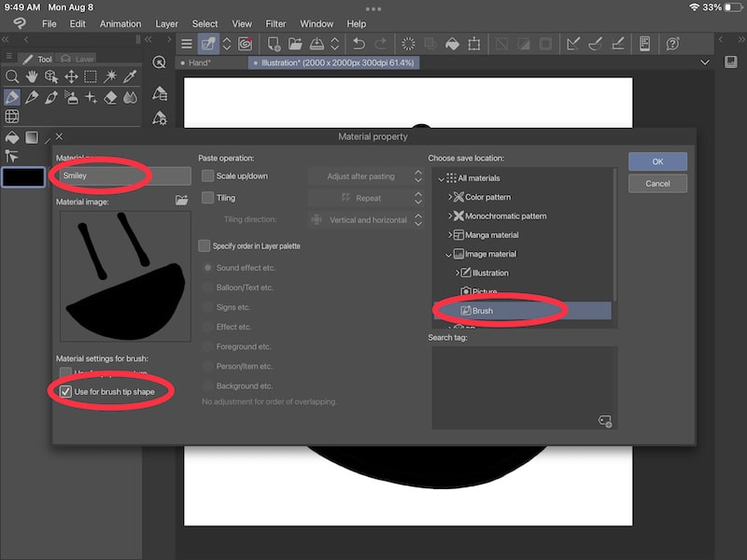Select the Eyedropper tool

pyautogui.click(x=129, y=77)
